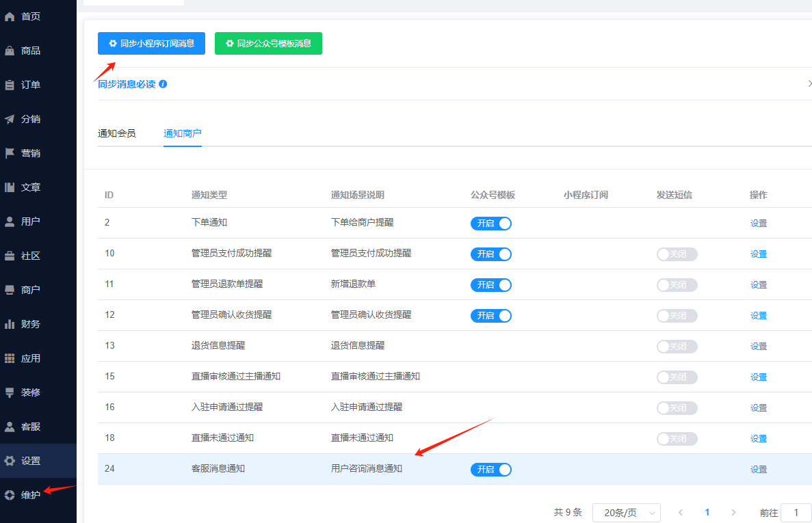This screenshot has width=812, height=523.
Task: Open the 设置 gear icon in sidebar
Action: (10, 461)
